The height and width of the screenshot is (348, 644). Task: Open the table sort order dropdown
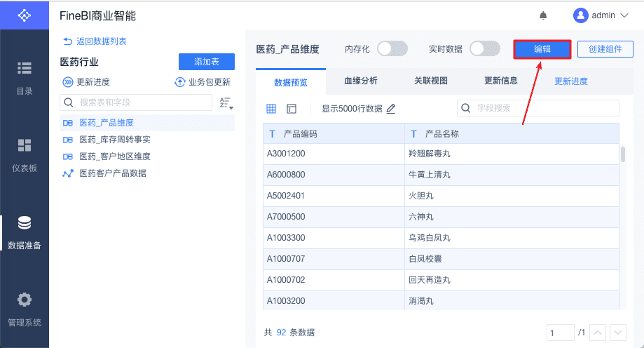(x=226, y=103)
